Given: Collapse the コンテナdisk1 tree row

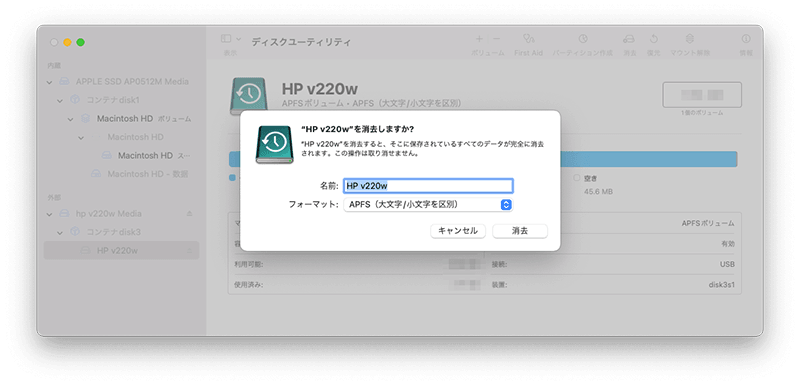Looking at the screenshot, I should 60,100.
